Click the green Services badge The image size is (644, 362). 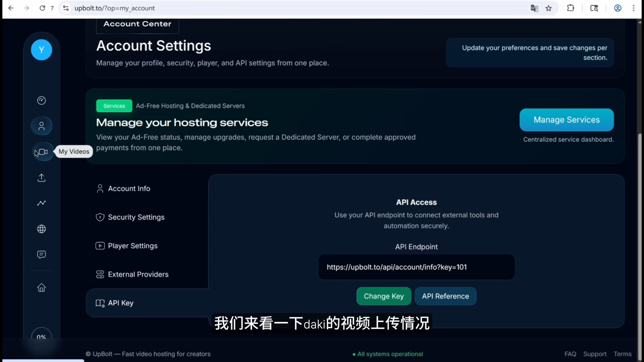click(114, 106)
